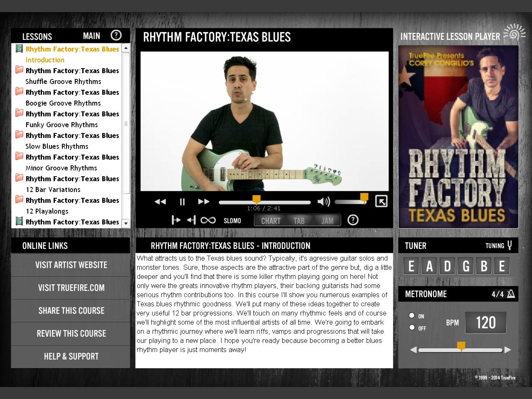Enter fullscreen video mode
This screenshot has width=532, height=399.
click(381, 201)
